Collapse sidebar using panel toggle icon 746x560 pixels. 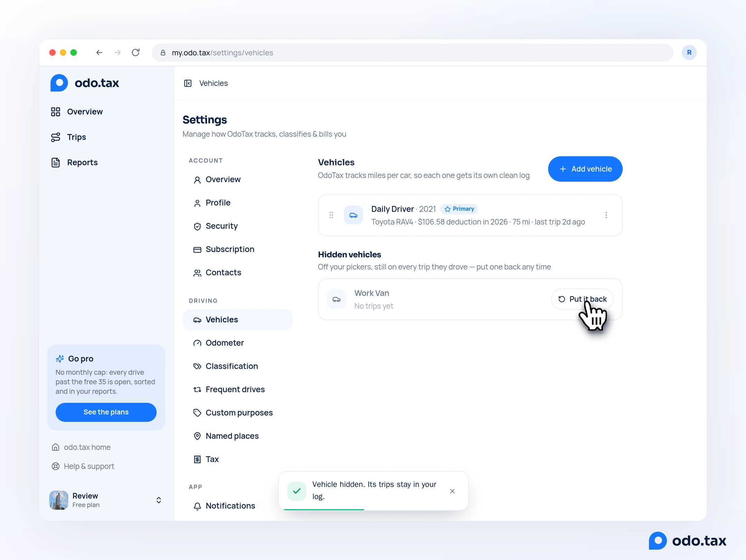pyautogui.click(x=188, y=83)
